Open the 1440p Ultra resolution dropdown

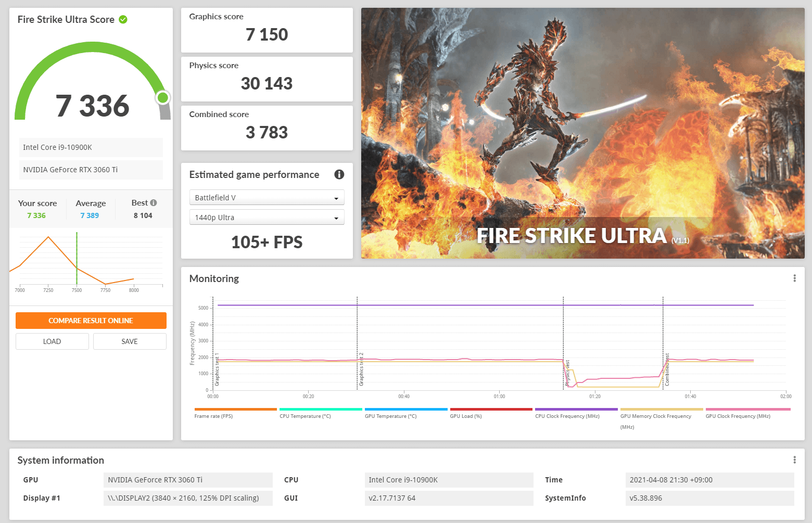point(267,218)
